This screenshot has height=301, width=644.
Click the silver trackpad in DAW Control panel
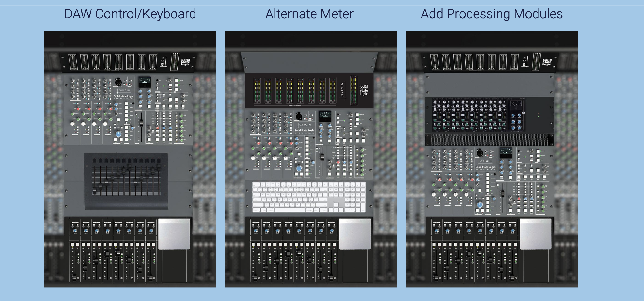pyautogui.click(x=174, y=234)
